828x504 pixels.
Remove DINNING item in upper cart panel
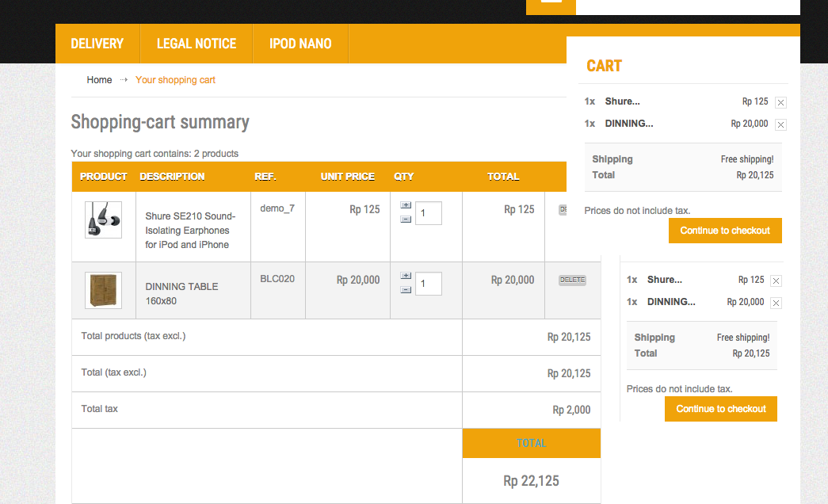(780, 124)
